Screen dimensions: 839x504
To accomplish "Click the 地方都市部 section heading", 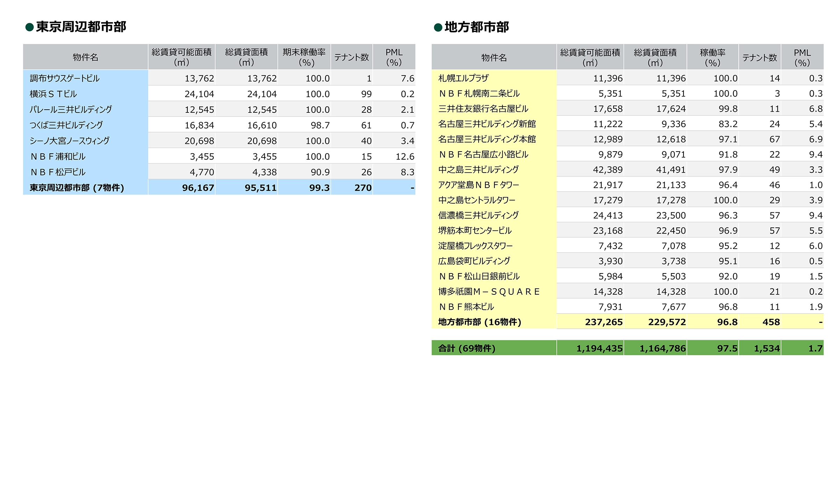I will pos(476,27).
